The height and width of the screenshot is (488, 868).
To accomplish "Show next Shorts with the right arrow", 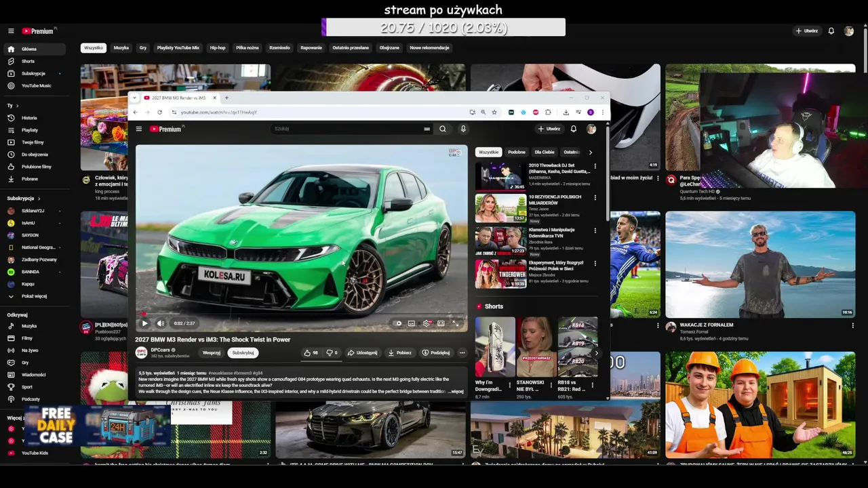I will (x=596, y=353).
